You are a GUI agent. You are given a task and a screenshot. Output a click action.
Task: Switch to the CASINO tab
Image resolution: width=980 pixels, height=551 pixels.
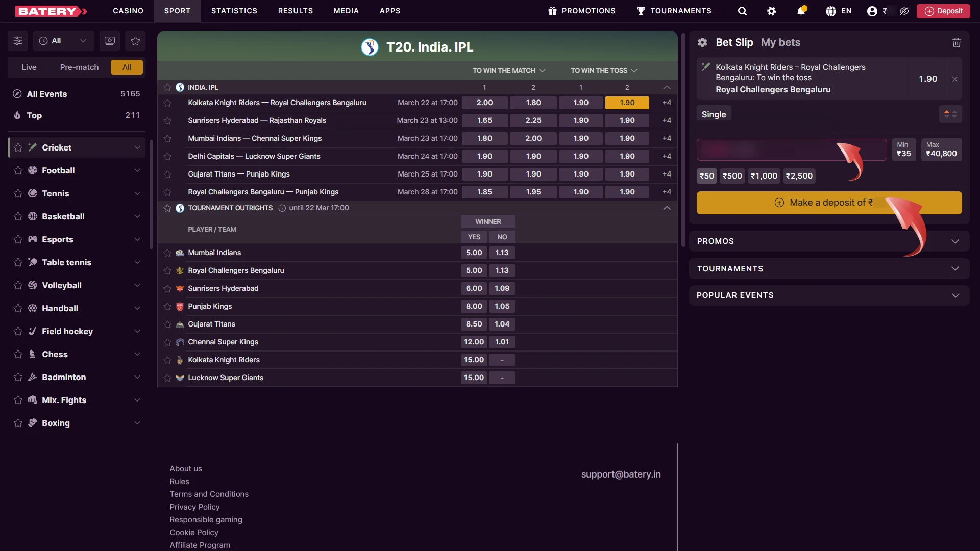click(128, 11)
